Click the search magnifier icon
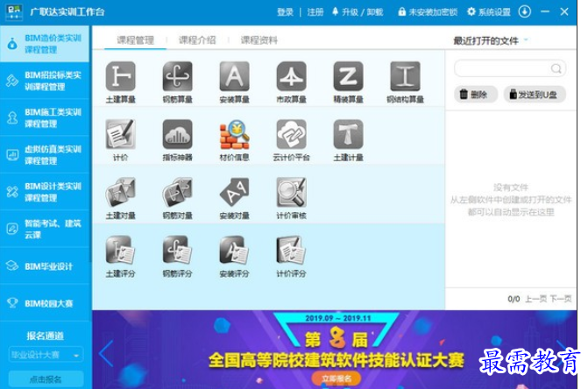588x389 pixels. click(556, 68)
